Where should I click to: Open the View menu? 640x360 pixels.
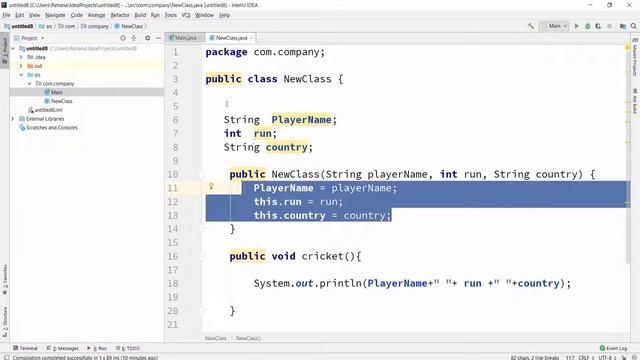point(34,15)
